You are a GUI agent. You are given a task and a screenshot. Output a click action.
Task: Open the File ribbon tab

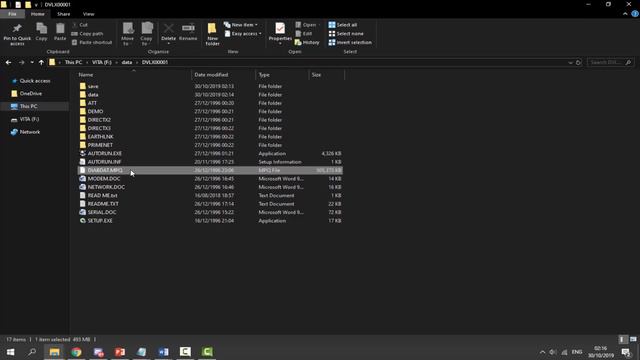[x=12, y=14]
